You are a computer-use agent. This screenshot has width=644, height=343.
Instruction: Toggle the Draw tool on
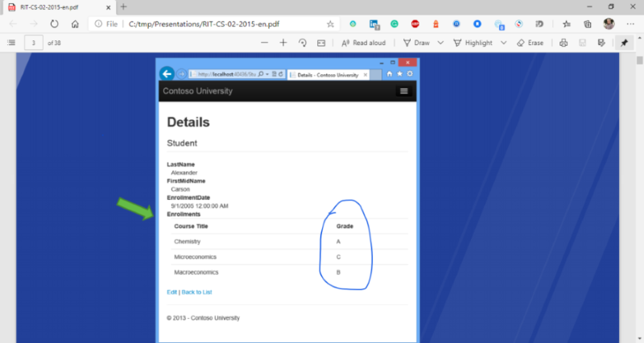416,43
